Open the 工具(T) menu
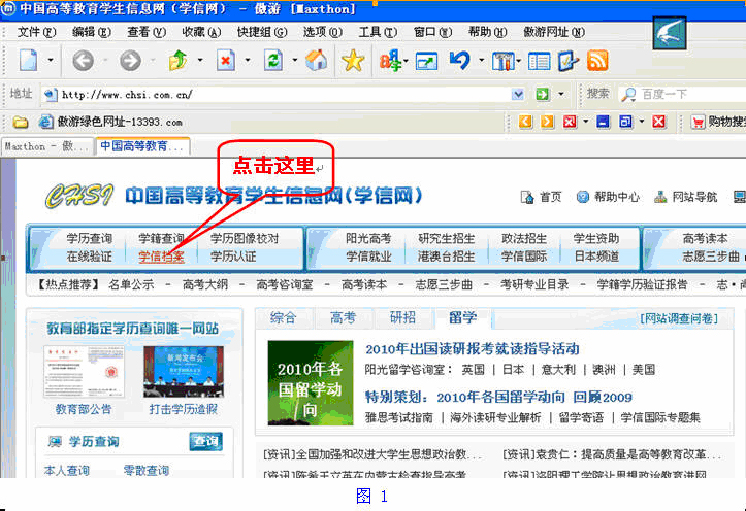746x511 pixels. coord(377,32)
